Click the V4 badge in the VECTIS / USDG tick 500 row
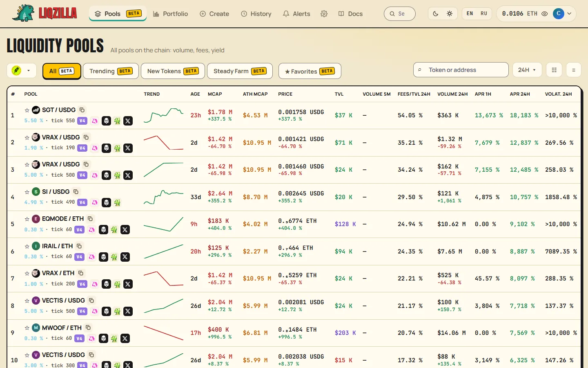Screen dimensions: 588x368 82,311
